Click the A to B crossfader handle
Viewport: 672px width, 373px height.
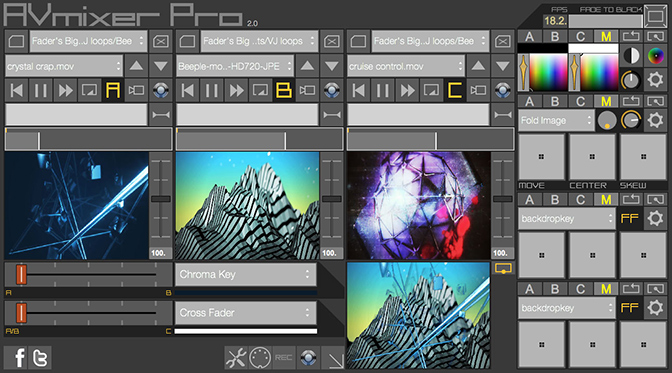click(x=21, y=274)
